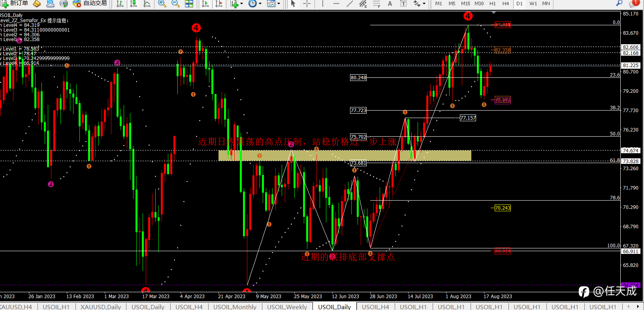Tile chart windows with the grid icon

click(x=189, y=4)
